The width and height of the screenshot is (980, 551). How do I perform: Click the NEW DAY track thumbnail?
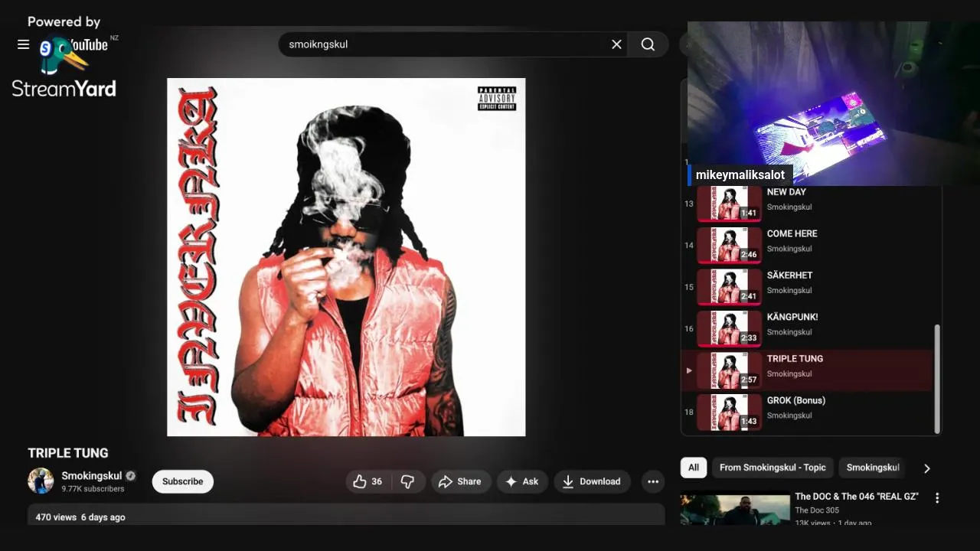coord(729,204)
